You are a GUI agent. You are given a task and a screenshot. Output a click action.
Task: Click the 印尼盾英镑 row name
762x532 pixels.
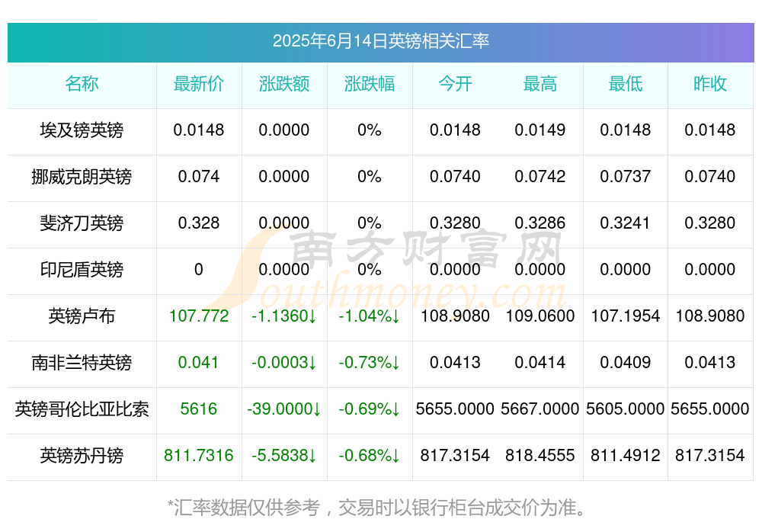[82, 269]
